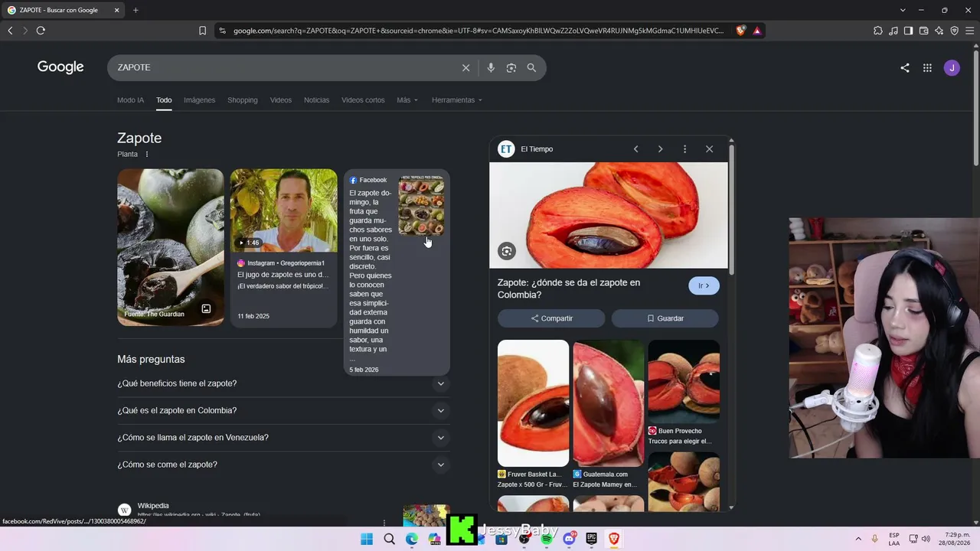Image resolution: width=980 pixels, height=551 pixels.
Task: Switch to the Videos cortos tab
Action: pos(363,100)
